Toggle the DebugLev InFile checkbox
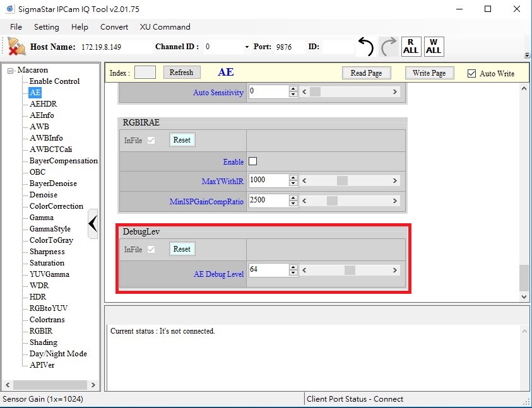 151,249
